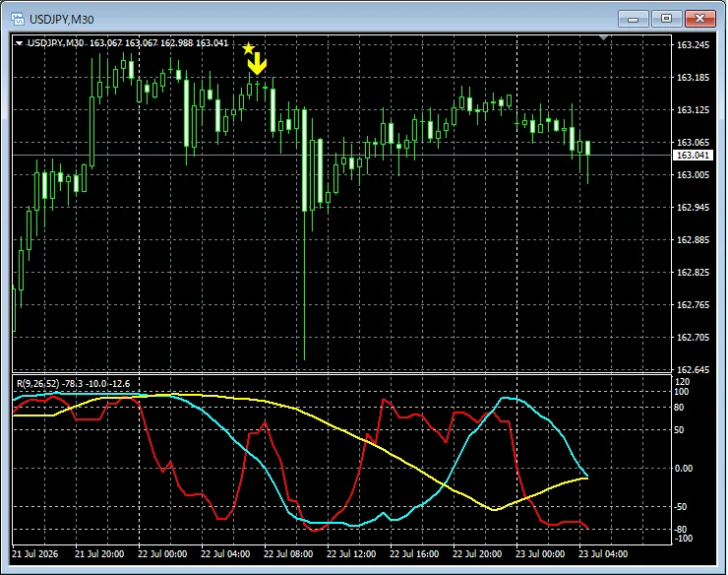Click price scale value 162.945
Image resolution: width=728 pixels, height=575 pixels.
click(x=693, y=208)
